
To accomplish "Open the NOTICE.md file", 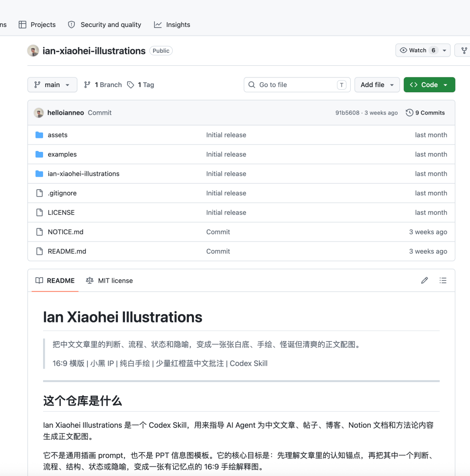I will [x=65, y=232].
